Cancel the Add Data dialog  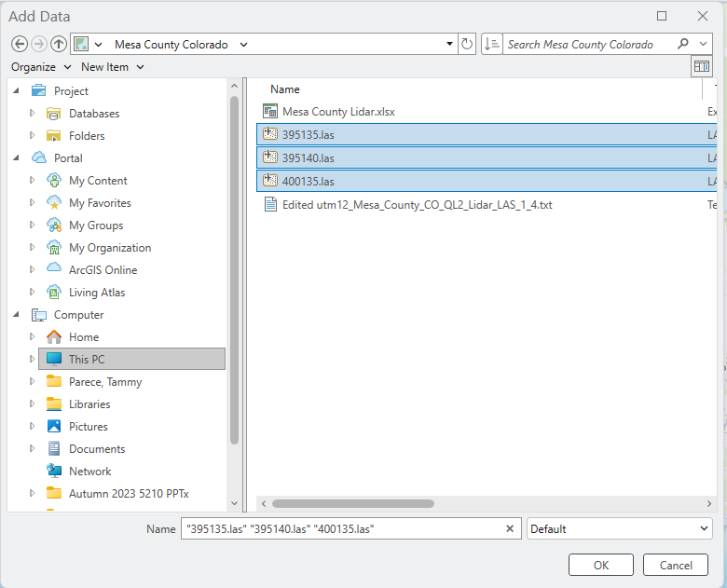pyautogui.click(x=676, y=566)
